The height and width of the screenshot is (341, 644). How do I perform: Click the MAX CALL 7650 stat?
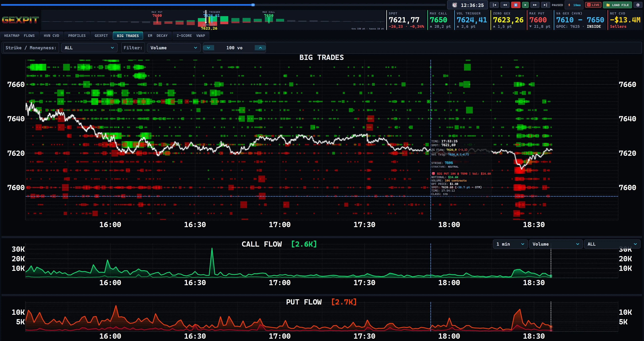(x=440, y=20)
